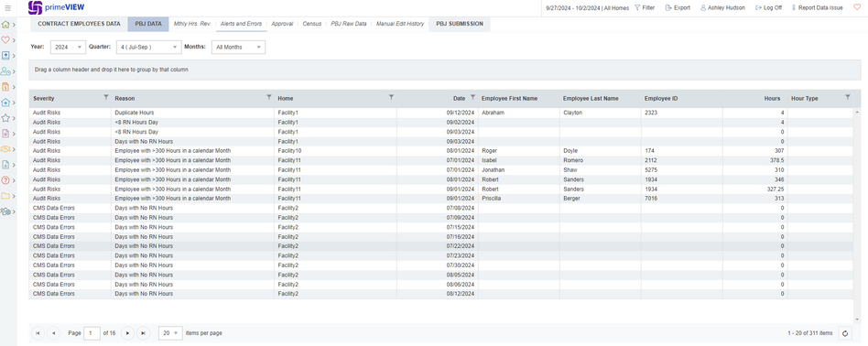
Task: Filter the Severity column
Action: [105, 97]
